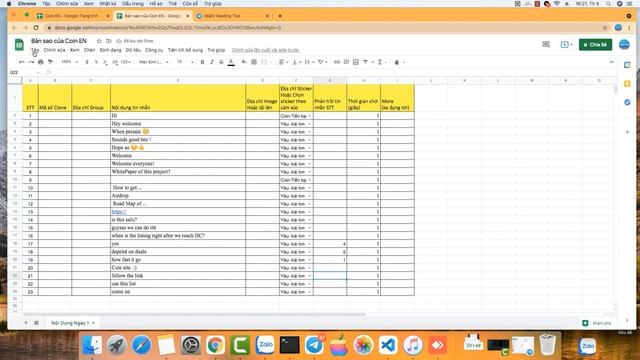
Task: Open the text color picker
Action: click(x=231, y=62)
